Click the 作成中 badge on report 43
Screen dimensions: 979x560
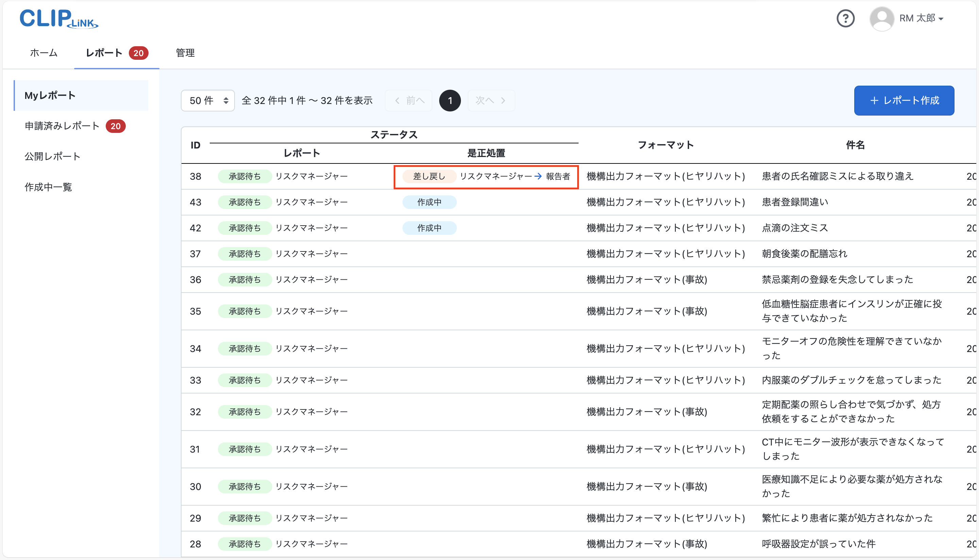click(x=429, y=202)
